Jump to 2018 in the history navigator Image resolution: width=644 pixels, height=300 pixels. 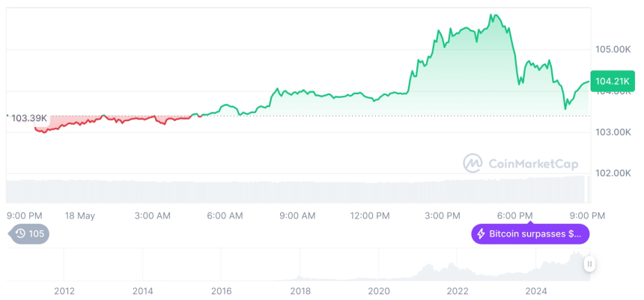300,291
